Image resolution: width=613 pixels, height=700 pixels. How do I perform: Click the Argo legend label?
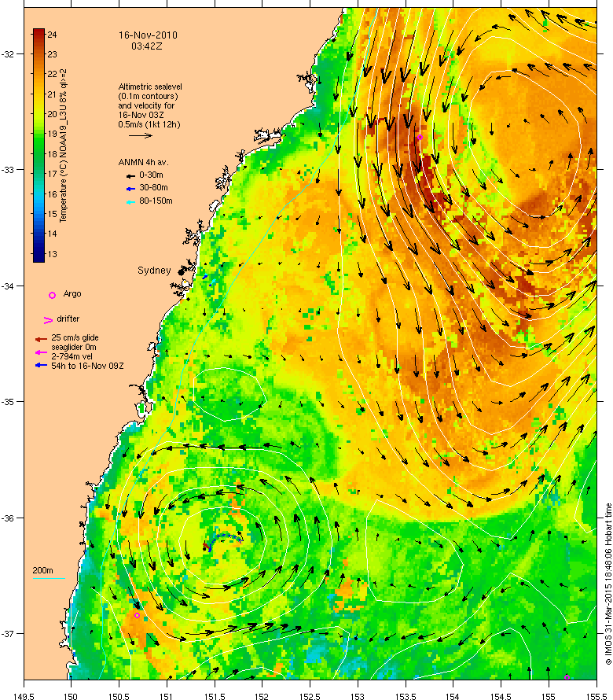(72, 293)
